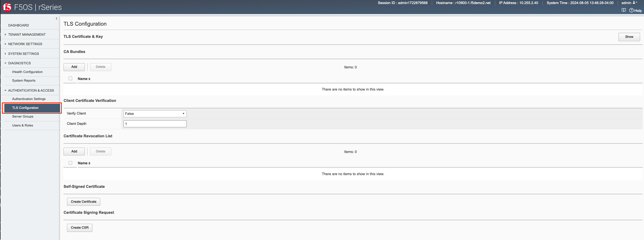Open the Help link icon
The height and width of the screenshot is (240, 644).
(635, 11)
